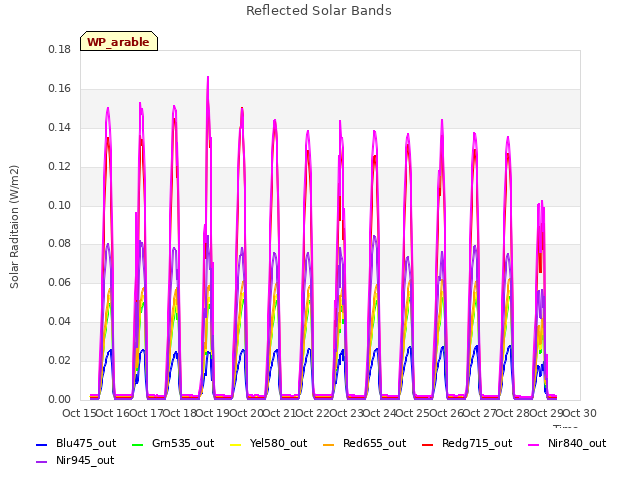The height and width of the screenshot is (480, 640).
Task: Click the 0.14 y-axis tick label
Action: tap(60, 127)
